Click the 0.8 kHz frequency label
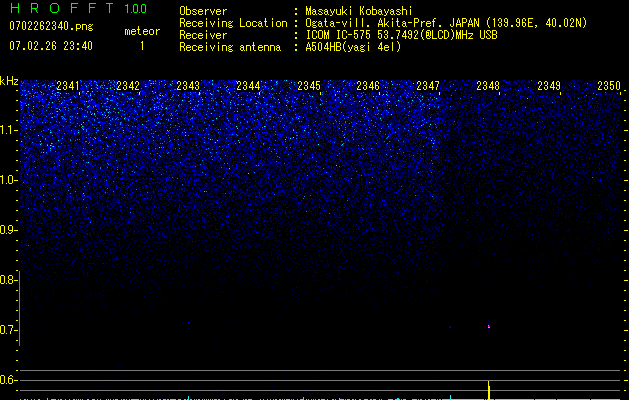This screenshot has height=400, width=629. pyautogui.click(x=8, y=280)
